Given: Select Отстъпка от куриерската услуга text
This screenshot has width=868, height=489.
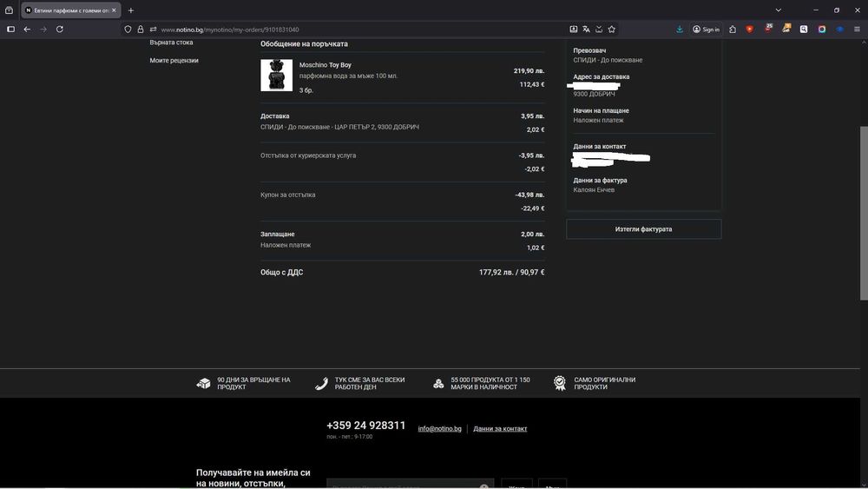Looking at the screenshot, I should point(308,155).
